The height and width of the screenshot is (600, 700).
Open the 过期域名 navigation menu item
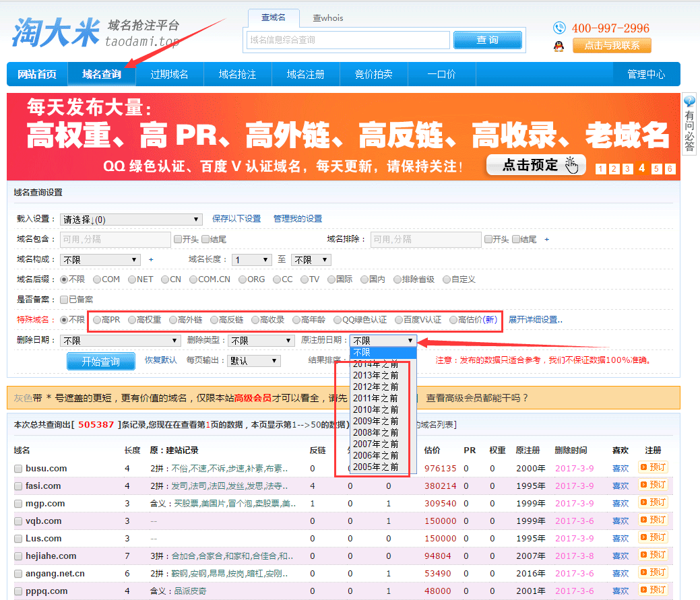169,75
